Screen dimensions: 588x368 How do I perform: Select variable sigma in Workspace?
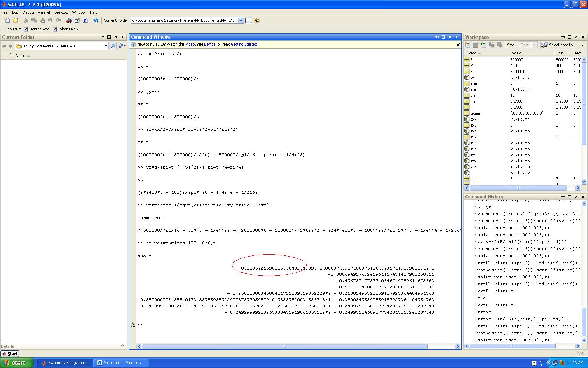(x=523, y=113)
